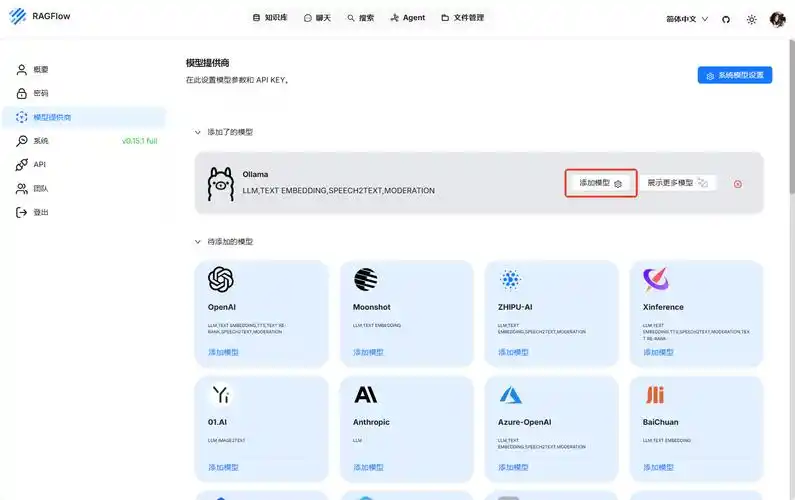Select 登出 in the sidebar
Image resolution: width=795 pixels, height=500 pixels.
(x=84, y=212)
